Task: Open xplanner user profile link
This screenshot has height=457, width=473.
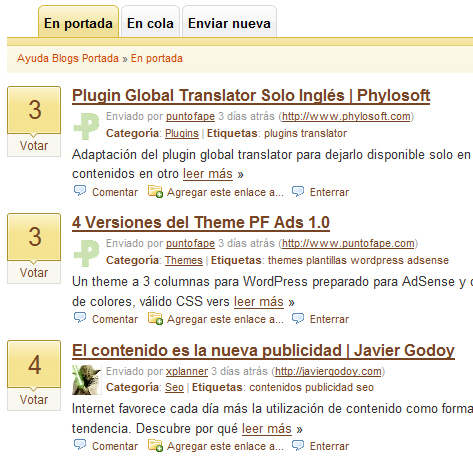Action: [x=187, y=371]
